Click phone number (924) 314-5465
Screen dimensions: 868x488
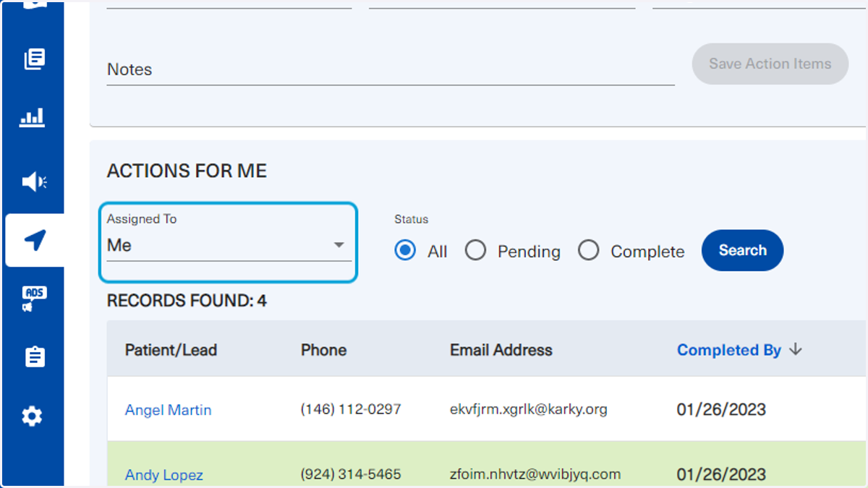coord(351,474)
